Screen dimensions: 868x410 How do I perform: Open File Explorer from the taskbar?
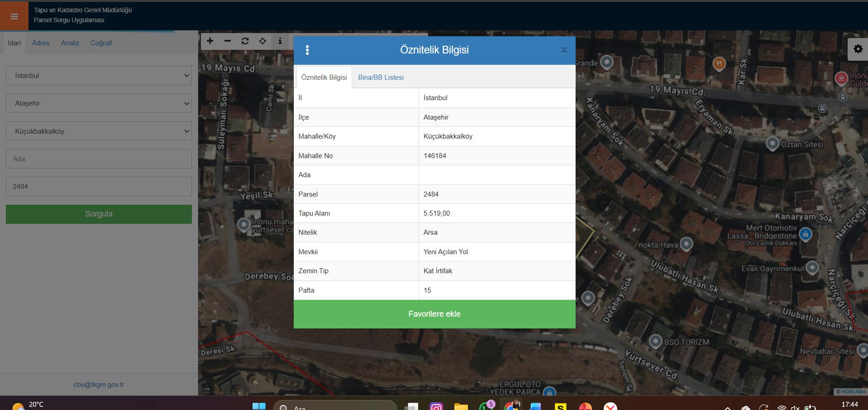tap(461, 406)
